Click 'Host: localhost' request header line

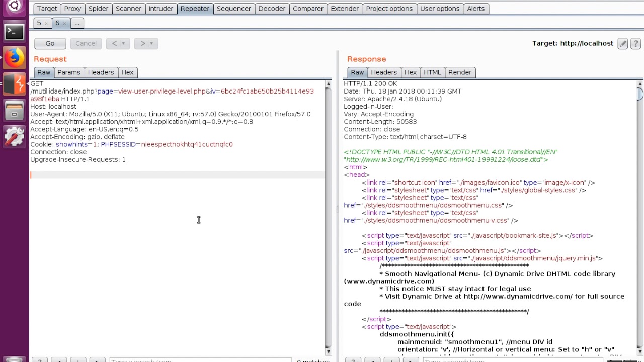(x=53, y=107)
